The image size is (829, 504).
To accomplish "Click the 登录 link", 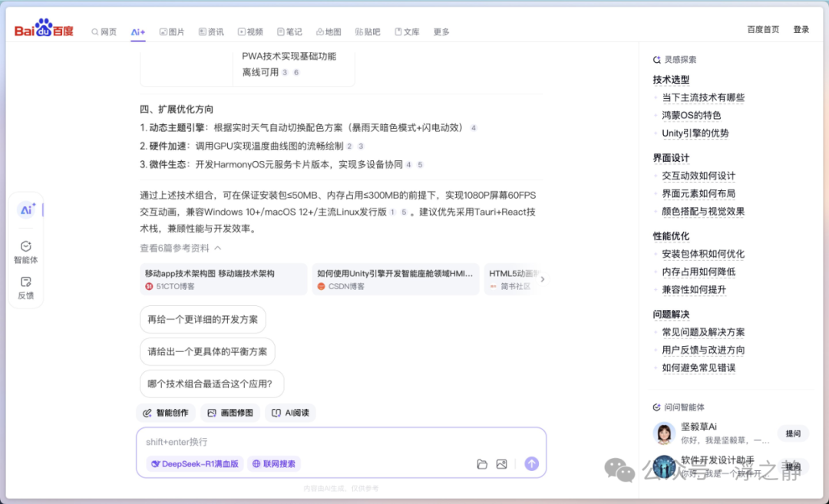I will pos(801,30).
